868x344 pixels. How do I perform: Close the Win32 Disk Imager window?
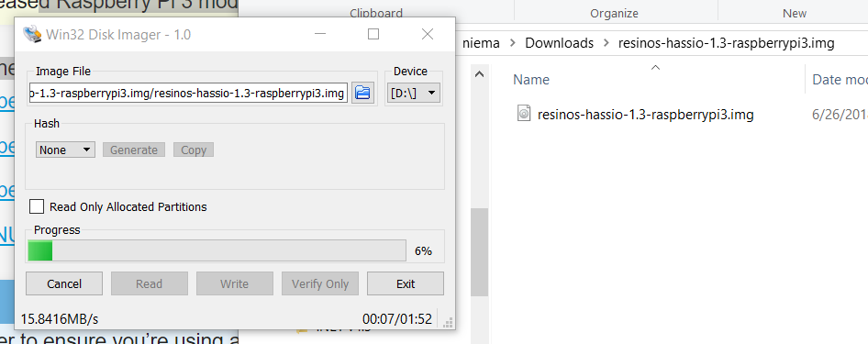click(428, 34)
